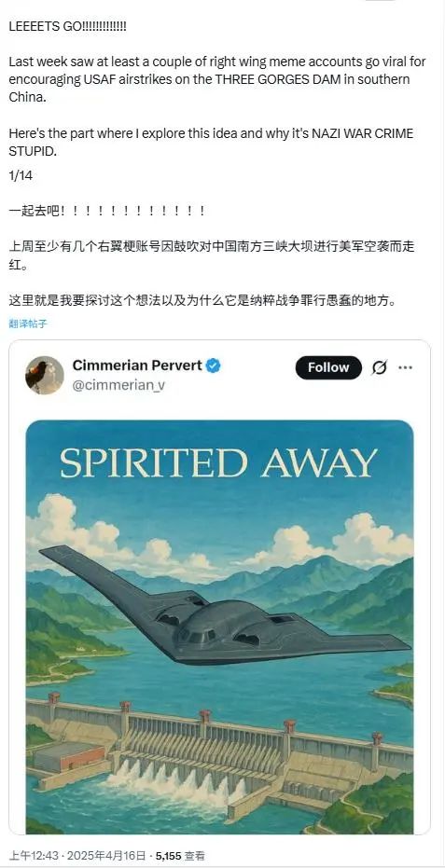Open the three-dot more options menu

tap(406, 367)
